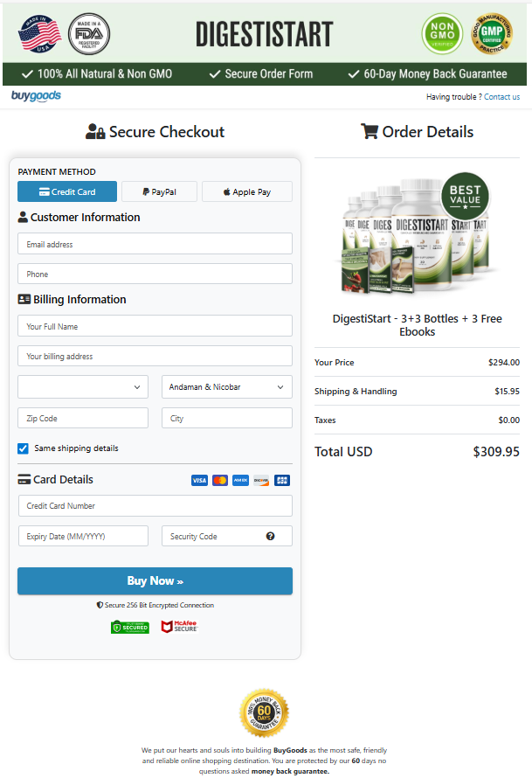Toggle the Same shipping details checkbox
The height and width of the screenshot is (778, 532).
pos(24,448)
